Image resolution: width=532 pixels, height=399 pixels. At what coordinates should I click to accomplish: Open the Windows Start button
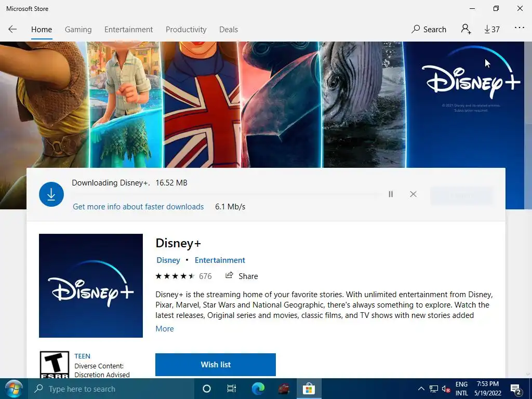click(14, 389)
